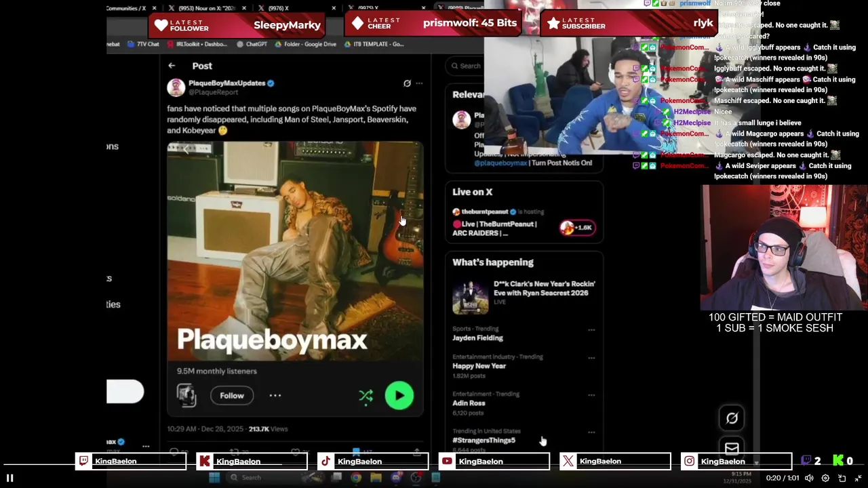Open the video player settings gear
Screen dimensions: 868x488
825,478
